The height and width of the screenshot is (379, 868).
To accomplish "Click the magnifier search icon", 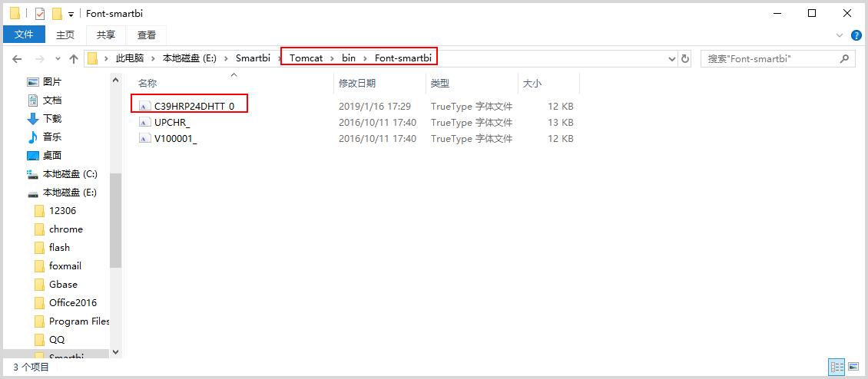I will 845,58.
